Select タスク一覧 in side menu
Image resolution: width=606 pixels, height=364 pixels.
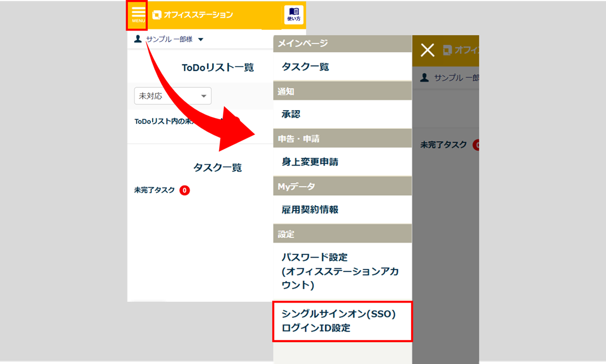343,66
